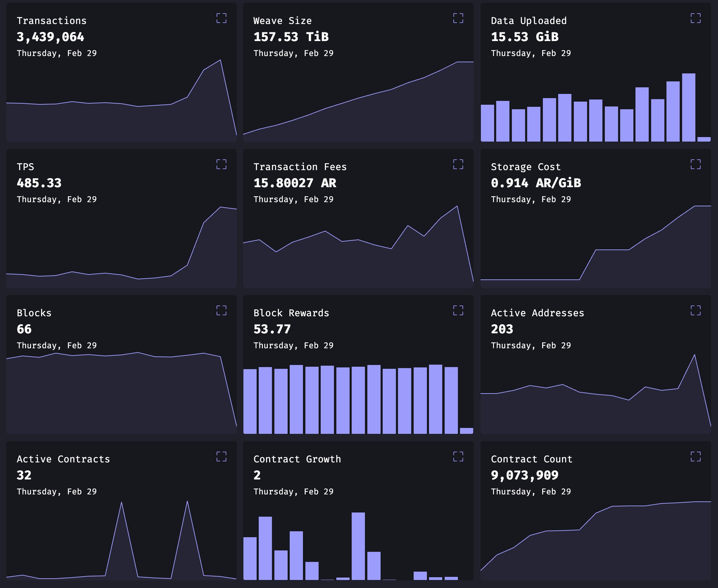Click the Weave Size expand icon
The image size is (718, 588).
pos(458,18)
